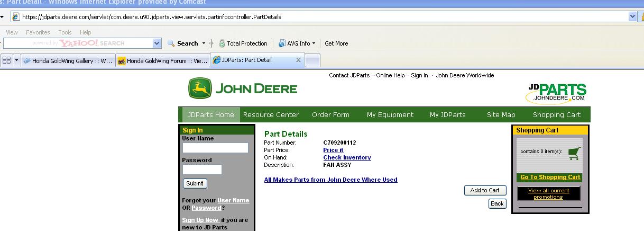The image size is (644, 231).
Task: Click into the User Name field
Action: click(215, 148)
